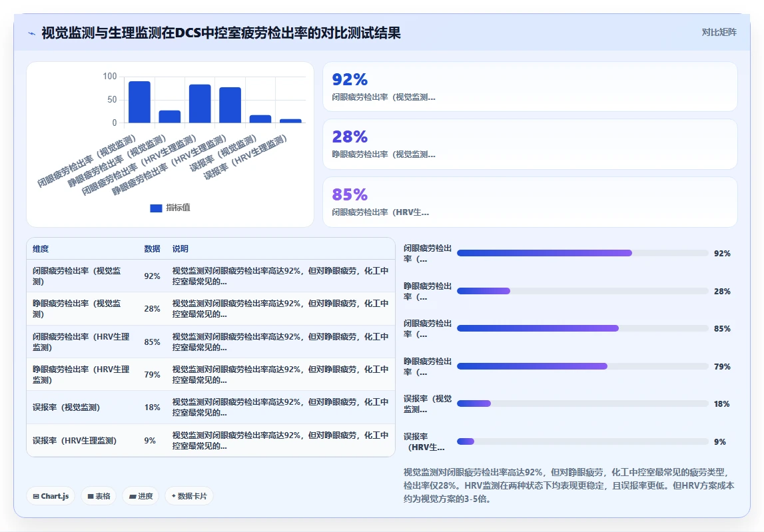This screenshot has height=532, width=764.
Task: Click the small icon before the dashboard title
Action: point(32,33)
